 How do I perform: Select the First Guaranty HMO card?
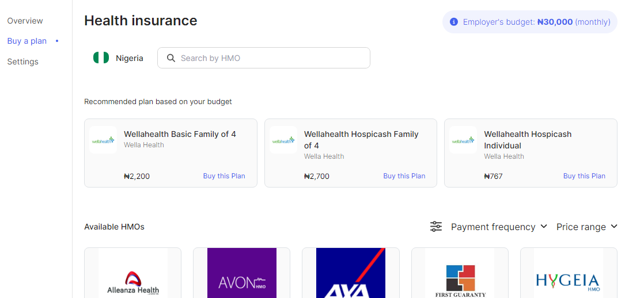pos(460,273)
